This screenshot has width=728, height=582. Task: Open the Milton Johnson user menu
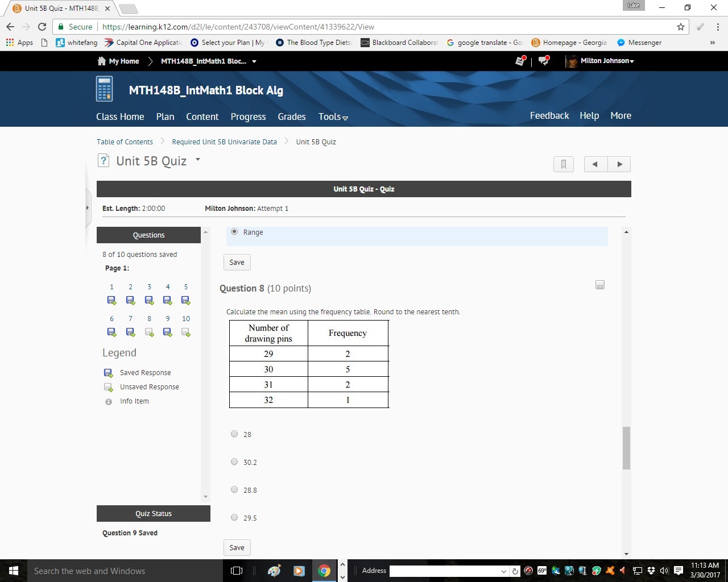600,61
